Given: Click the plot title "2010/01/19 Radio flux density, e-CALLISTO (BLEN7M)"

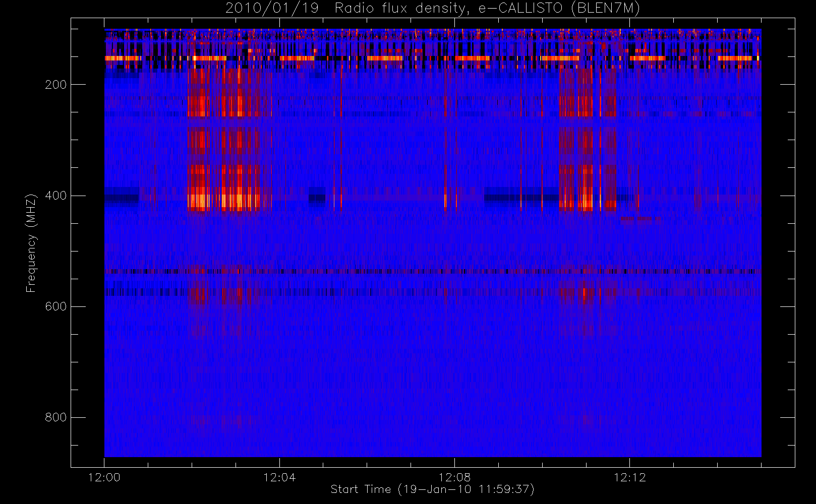Looking at the screenshot, I should coord(433,9).
